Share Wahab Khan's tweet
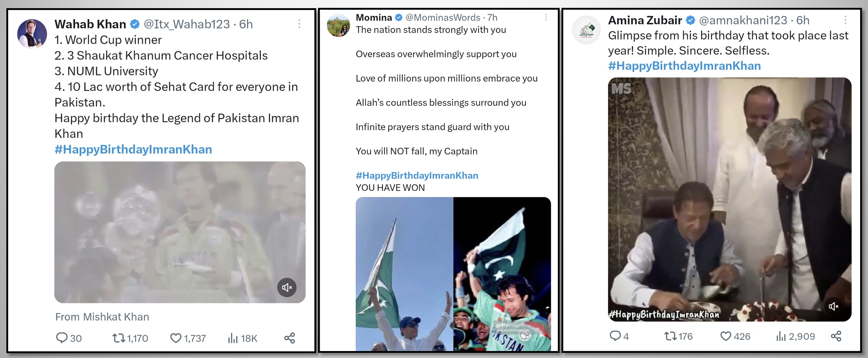The width and height of the screenshot is (868, 358). 289,338
